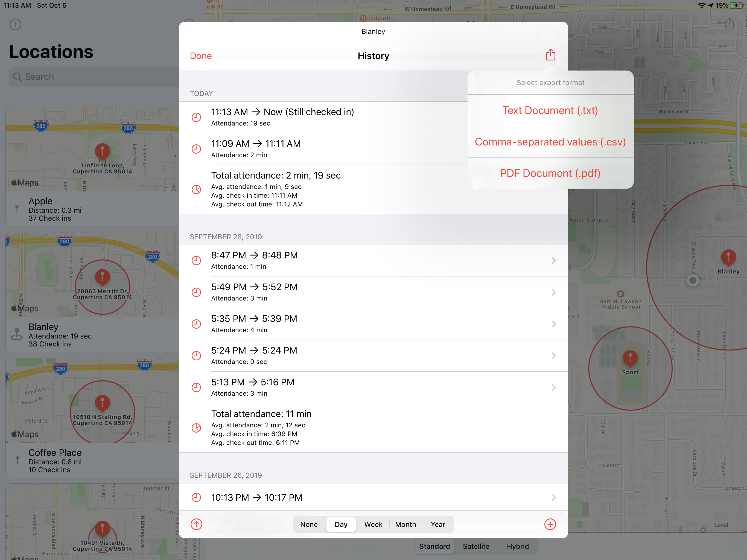Click the Sport red map pin

[x=630, y=358]
